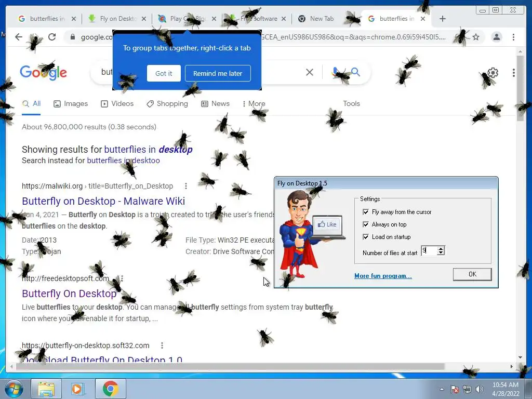Open options for soft32.com result

click(x=162, y=345)
